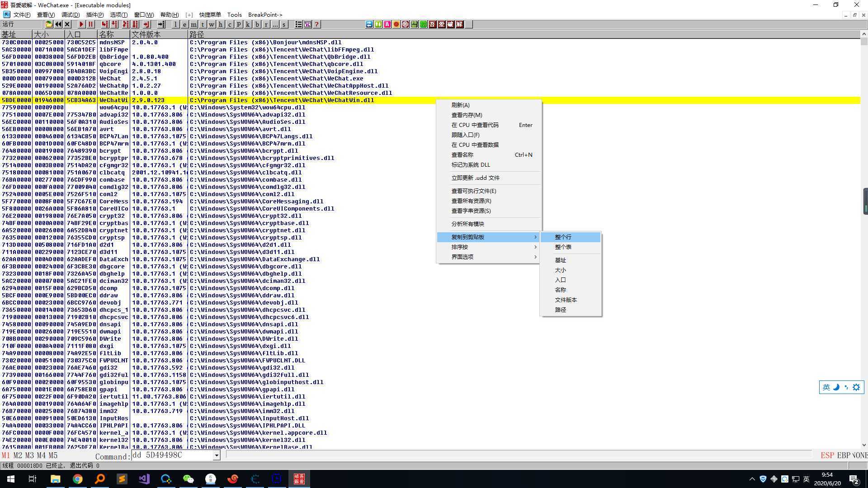This screenshot has height=488, width=868.
Task: Open the CPU (c) button
Action: (230, 24)
